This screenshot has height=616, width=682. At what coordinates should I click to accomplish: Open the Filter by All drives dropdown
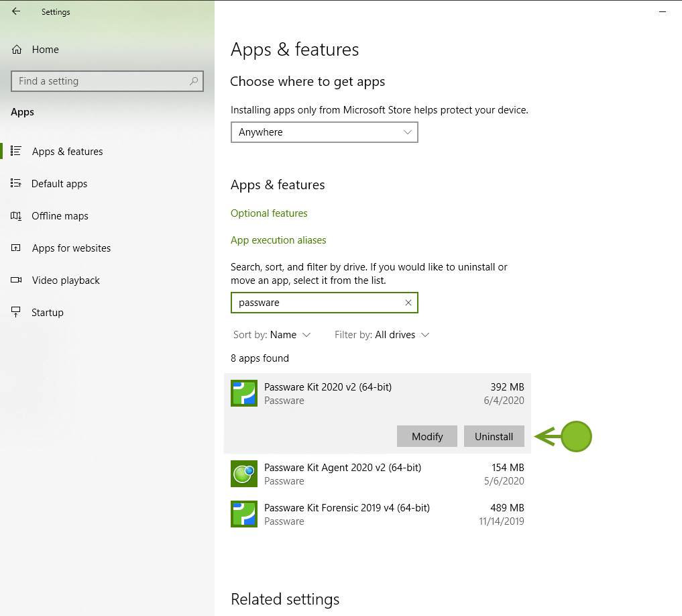(x=382, y=335)
